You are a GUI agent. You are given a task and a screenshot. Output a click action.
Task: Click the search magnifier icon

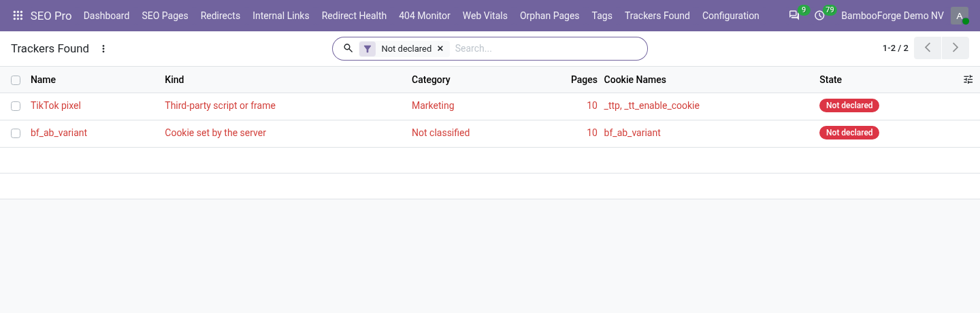click(348, 48)
